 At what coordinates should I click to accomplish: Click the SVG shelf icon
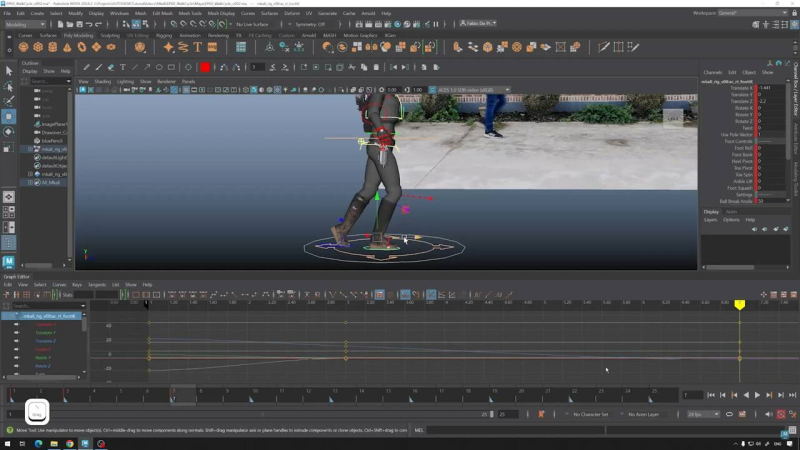click(212, 47)
